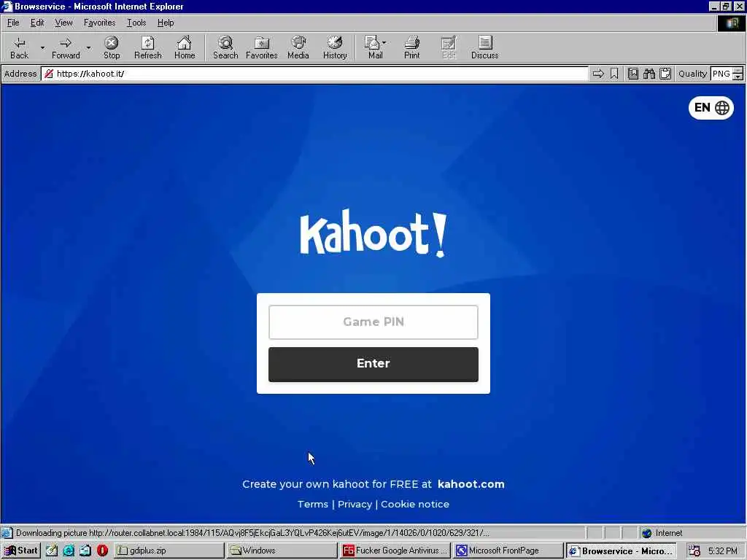Viewport: 747px width, 560px height.
Task: Click the binoculars find icon
Action: pyautogui.click(x=649, y=74)
